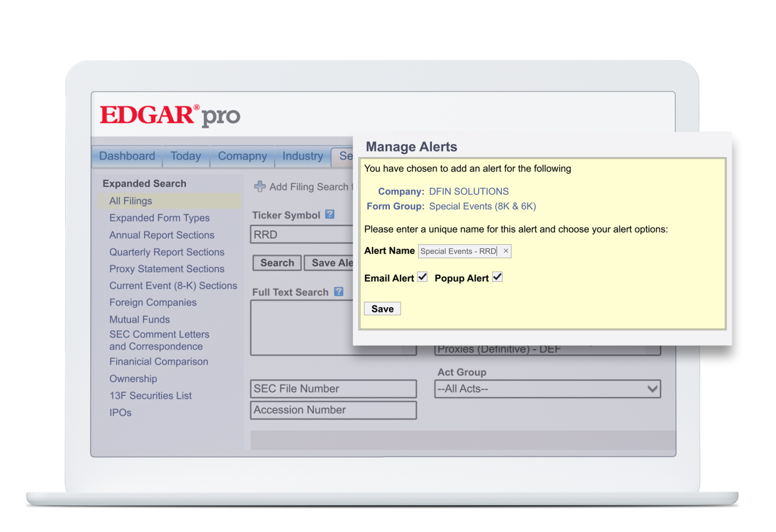Open Expanded Form Types
This screenshot has width=776, height=532.
click(159, 218)
